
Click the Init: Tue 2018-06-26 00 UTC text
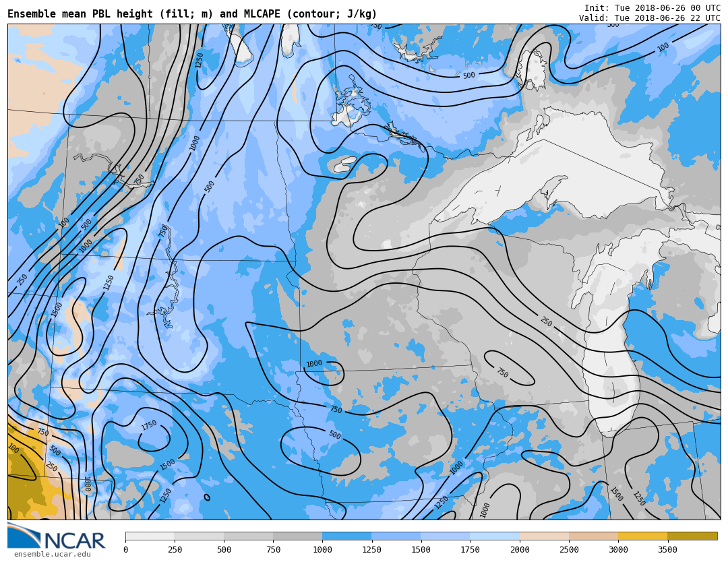click(x=653, y=8)
